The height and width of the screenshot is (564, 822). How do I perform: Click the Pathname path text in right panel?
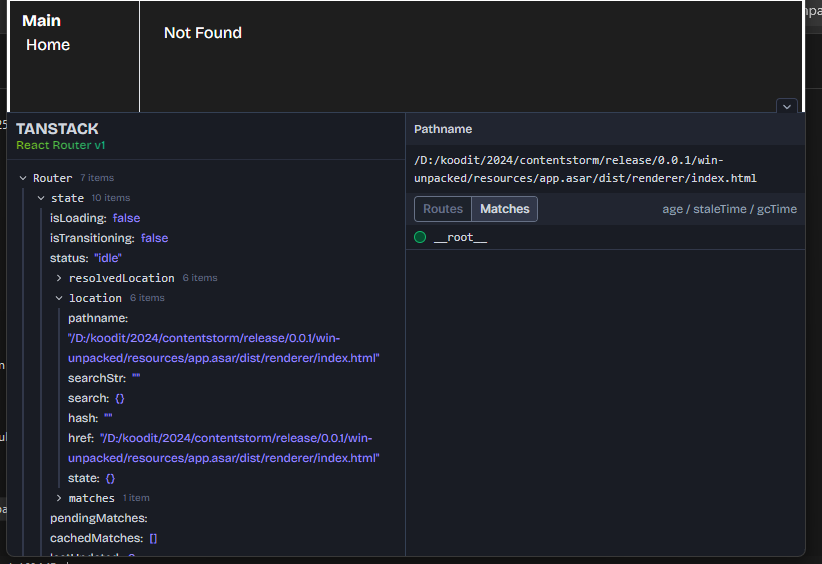585,169
